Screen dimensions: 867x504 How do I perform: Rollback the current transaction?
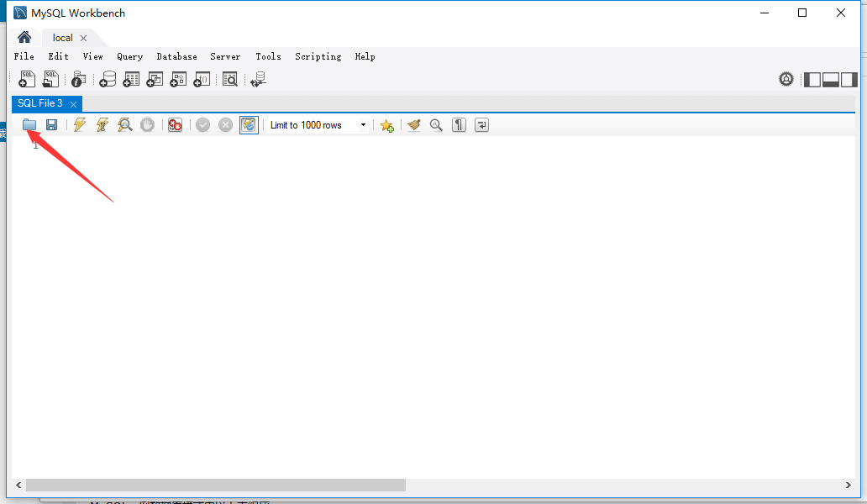pos(226,125)
